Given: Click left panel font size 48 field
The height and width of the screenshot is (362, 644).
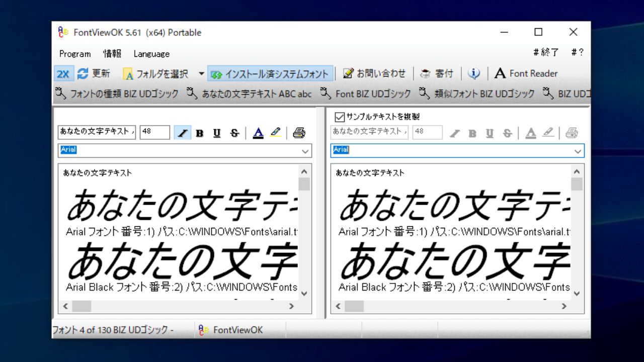Looking at the screenshot, I should click(x=154, y=132).
